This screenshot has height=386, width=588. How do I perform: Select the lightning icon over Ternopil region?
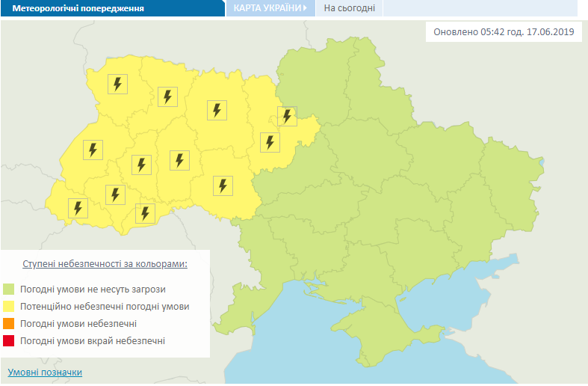142,165
